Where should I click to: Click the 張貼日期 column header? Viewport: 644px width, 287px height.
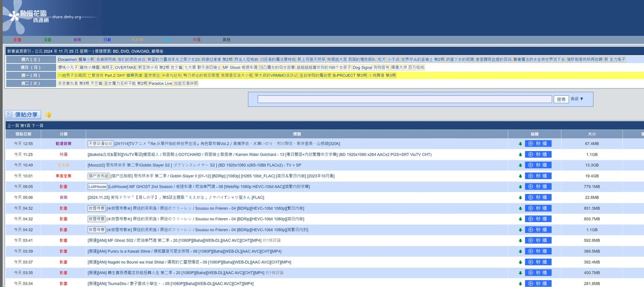[23, 134]
